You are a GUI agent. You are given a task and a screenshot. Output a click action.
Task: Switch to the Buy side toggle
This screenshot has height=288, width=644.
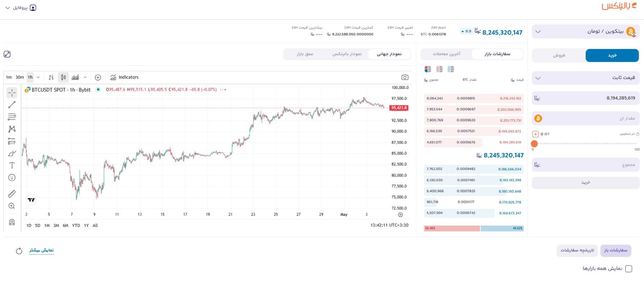(612, 55)
